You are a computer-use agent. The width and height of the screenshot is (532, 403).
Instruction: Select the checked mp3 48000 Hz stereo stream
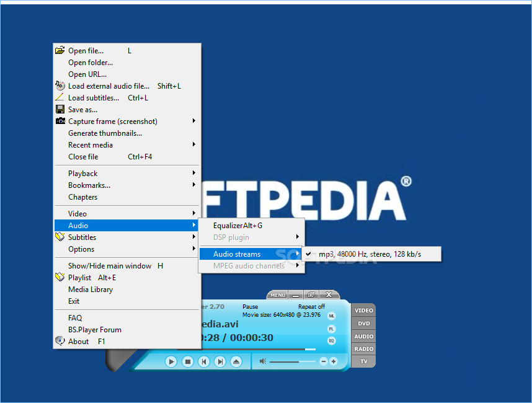pyautogui.click(x=372, y=254)
